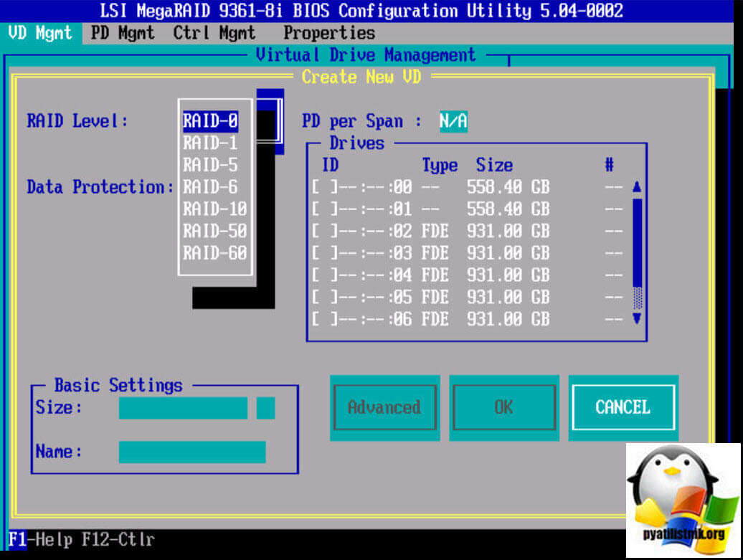Click the drives list scroll down arrow

point(637,319)
